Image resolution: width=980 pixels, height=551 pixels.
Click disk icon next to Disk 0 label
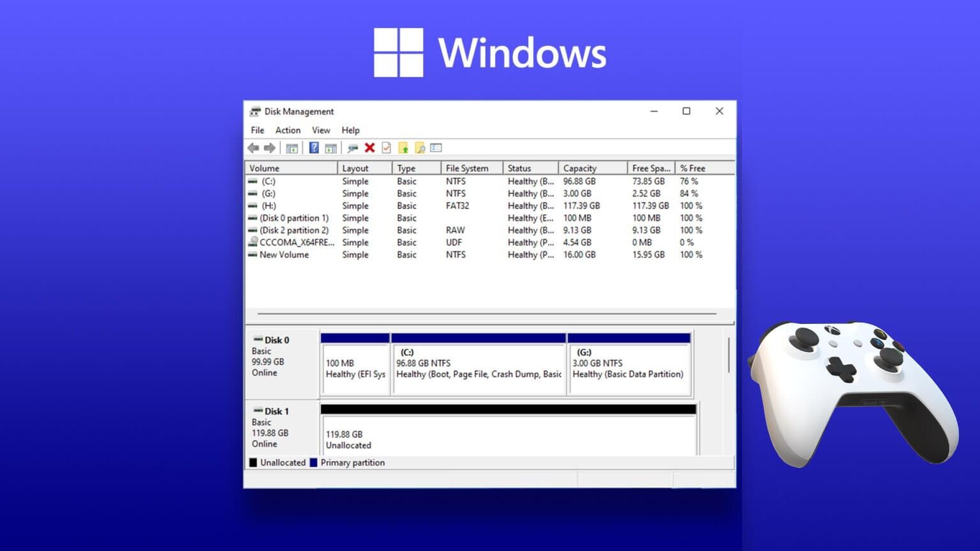tap(258, 340)
